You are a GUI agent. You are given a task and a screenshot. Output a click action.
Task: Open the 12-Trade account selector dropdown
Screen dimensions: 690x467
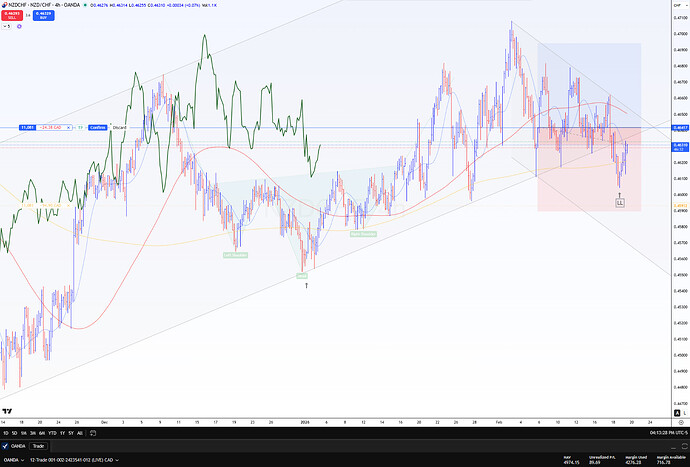[x=74, y=460]
